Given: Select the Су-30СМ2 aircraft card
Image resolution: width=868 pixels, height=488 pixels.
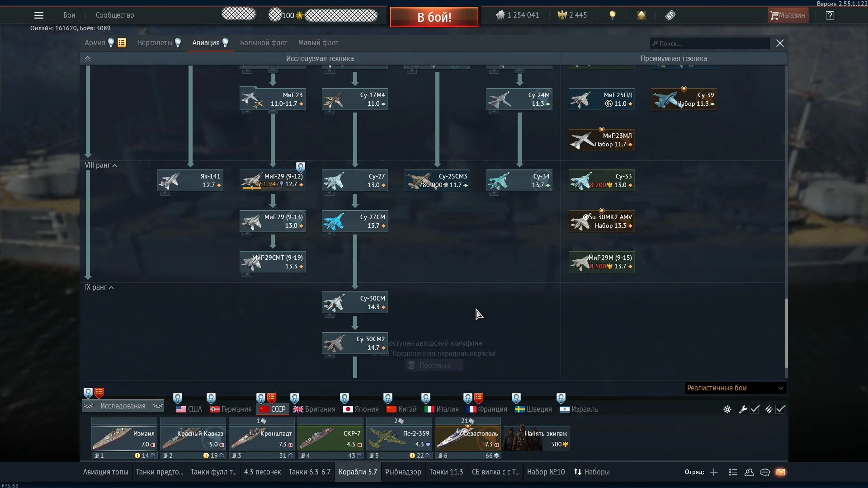Looking at the screenshot, I should [355, 343].
